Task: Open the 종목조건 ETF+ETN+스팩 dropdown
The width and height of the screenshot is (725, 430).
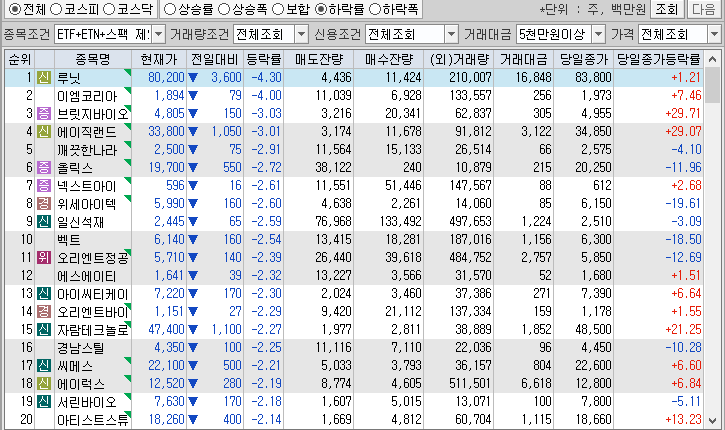Action: (159, 34)
